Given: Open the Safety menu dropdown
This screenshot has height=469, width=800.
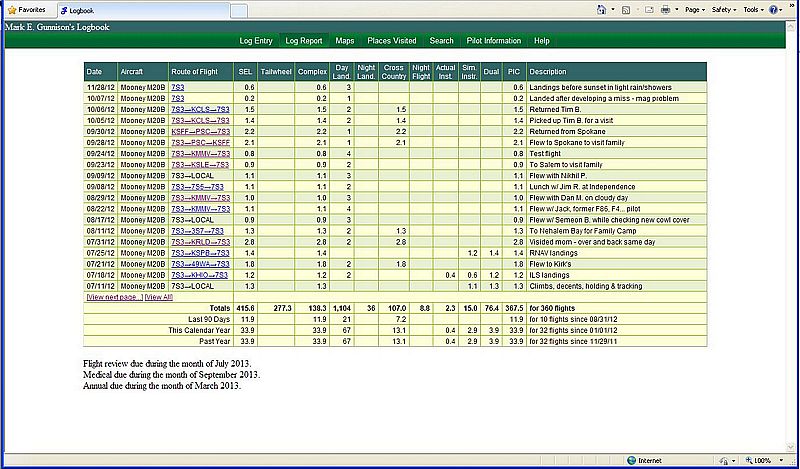Looking at the screenshot, I should coord(724,10).
